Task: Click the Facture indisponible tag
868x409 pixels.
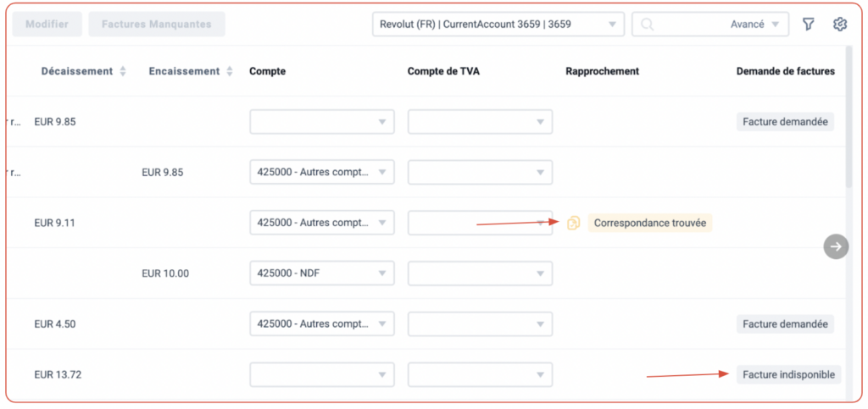Action: point(789,375)
